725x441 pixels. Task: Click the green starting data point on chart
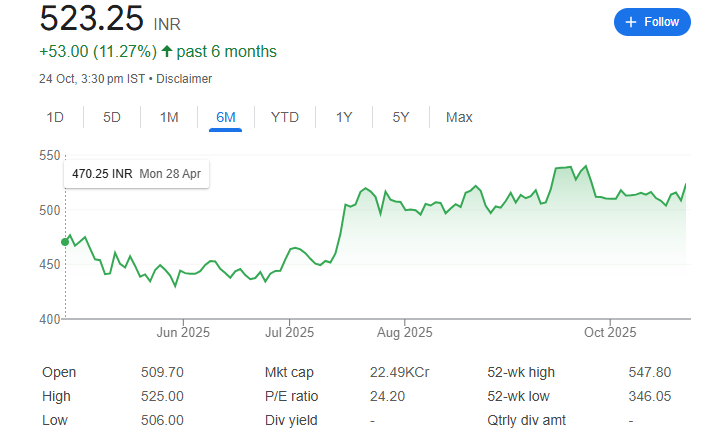coord(66,241)
